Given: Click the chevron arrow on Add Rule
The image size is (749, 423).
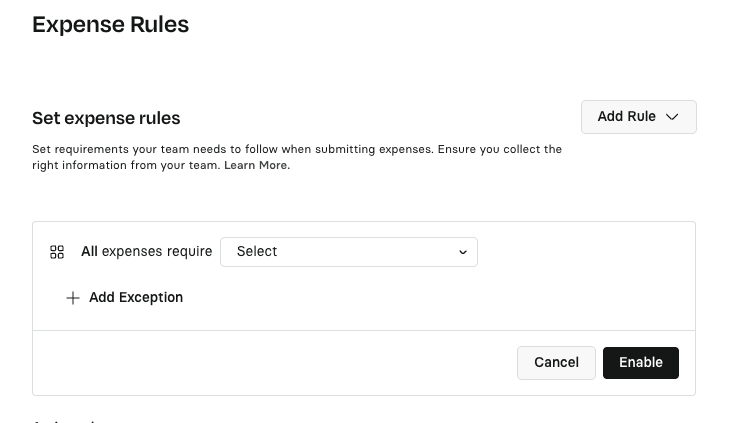Looking at the screenshot, I should [x=672, y=117].
